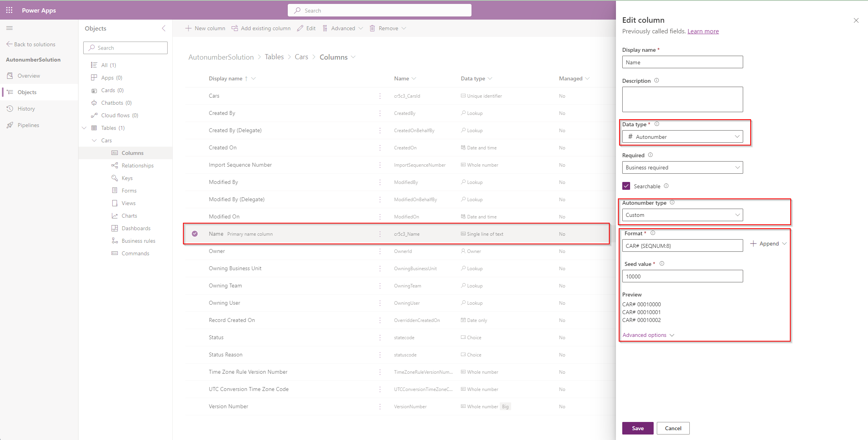Open Forms under Cars
This screenshot has height=440, width=868.
[x=129, y=191]
